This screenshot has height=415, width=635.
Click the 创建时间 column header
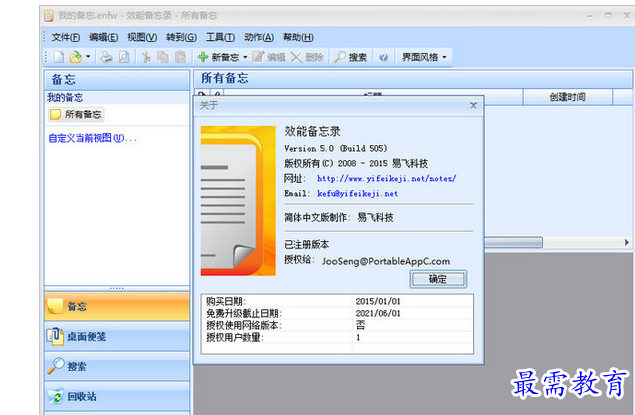pyautogui.click(x=567, y=97)
